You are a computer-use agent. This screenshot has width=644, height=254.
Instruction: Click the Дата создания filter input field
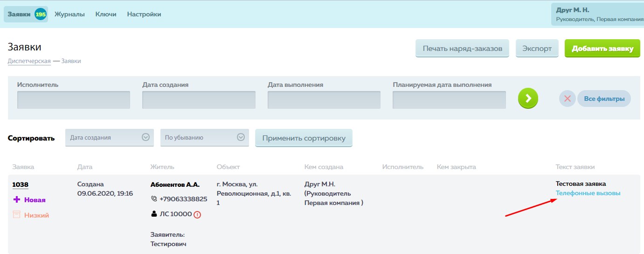coord(199,100)
